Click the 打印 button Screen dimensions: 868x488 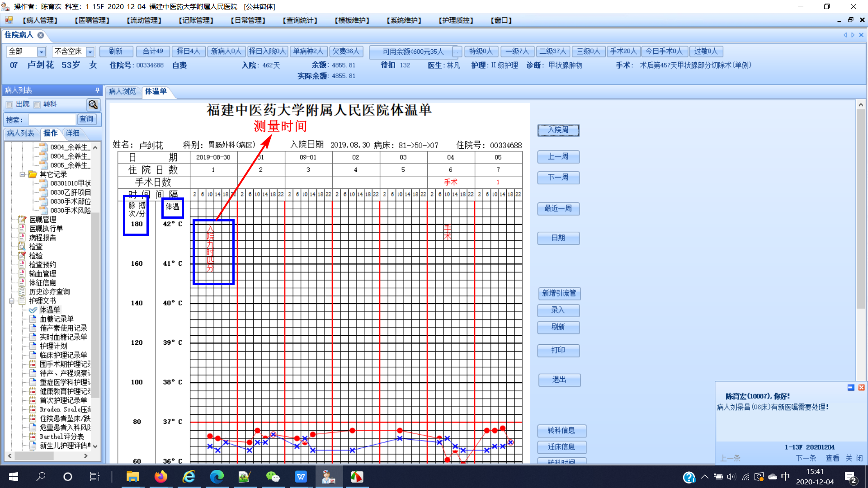[558, 350]
